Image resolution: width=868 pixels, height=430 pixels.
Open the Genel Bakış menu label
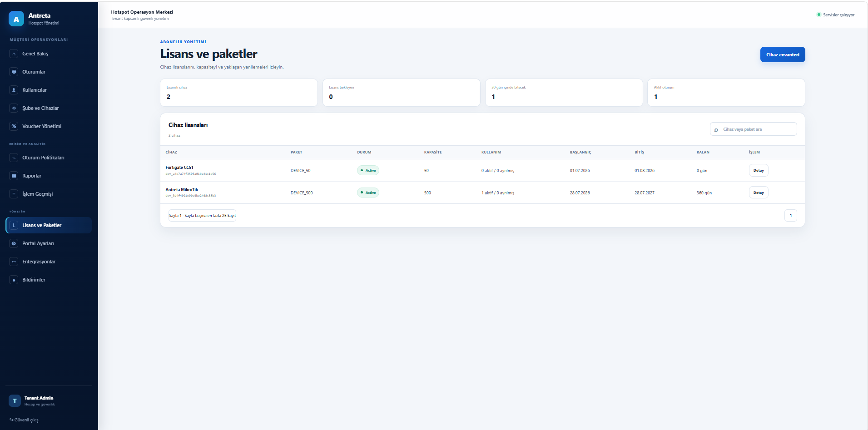coord(35,54)
